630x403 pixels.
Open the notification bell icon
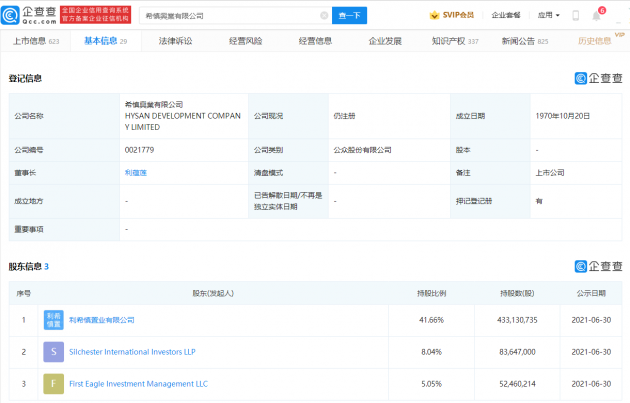click(x=596, y=16)
